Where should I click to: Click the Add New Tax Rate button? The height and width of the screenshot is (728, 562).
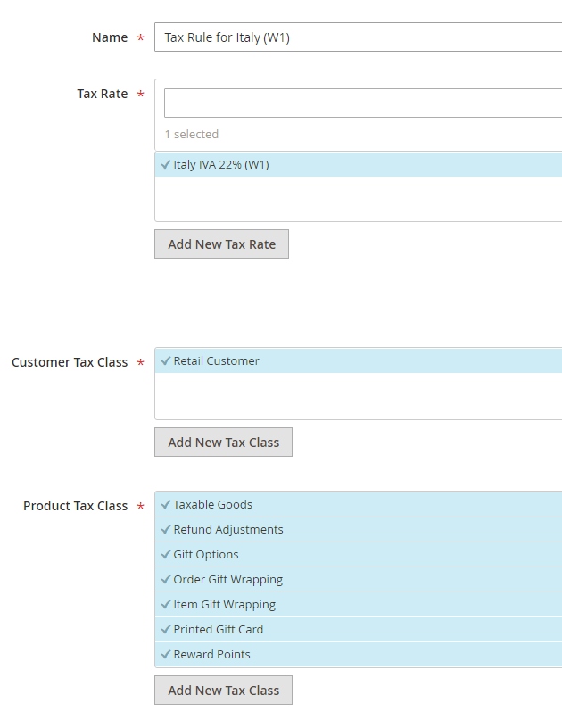click(221, 244)
